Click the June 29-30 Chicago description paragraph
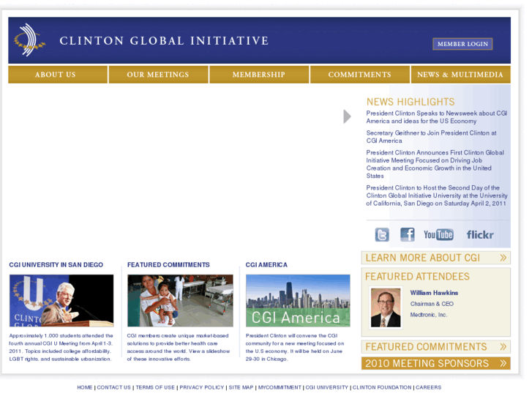Image resolution: width=532 pixels, height=399 pixels. (295, 347)
